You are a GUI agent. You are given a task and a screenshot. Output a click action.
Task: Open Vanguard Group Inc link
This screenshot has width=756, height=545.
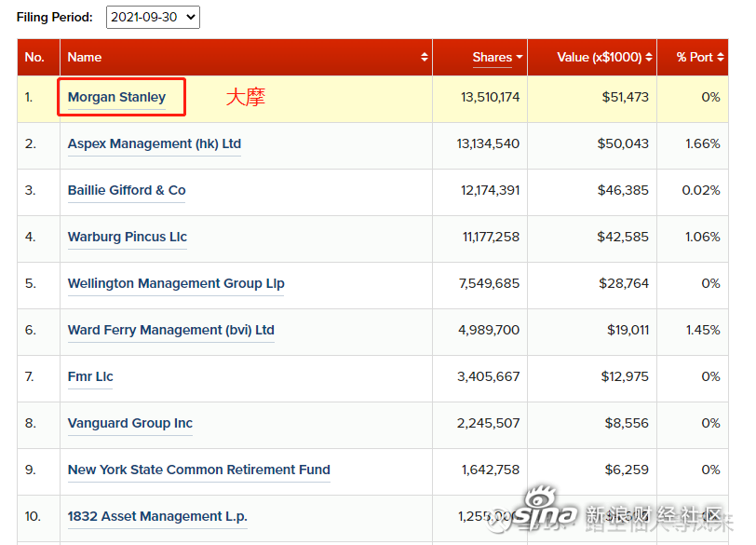pos(130,423)
